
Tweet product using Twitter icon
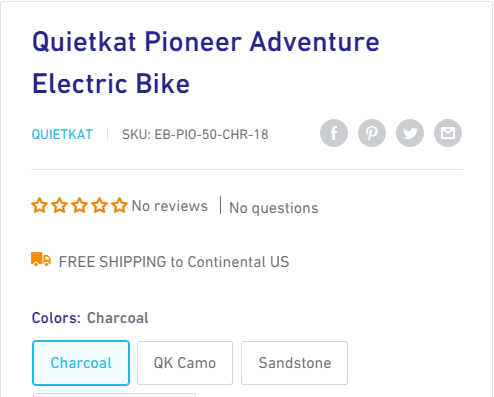(x=410, y=133)
